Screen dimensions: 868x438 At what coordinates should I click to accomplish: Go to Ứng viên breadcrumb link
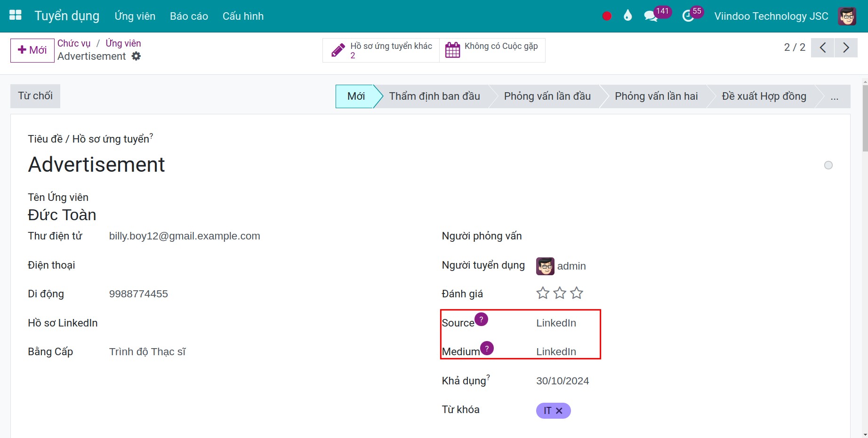click(x=123, y=43)
